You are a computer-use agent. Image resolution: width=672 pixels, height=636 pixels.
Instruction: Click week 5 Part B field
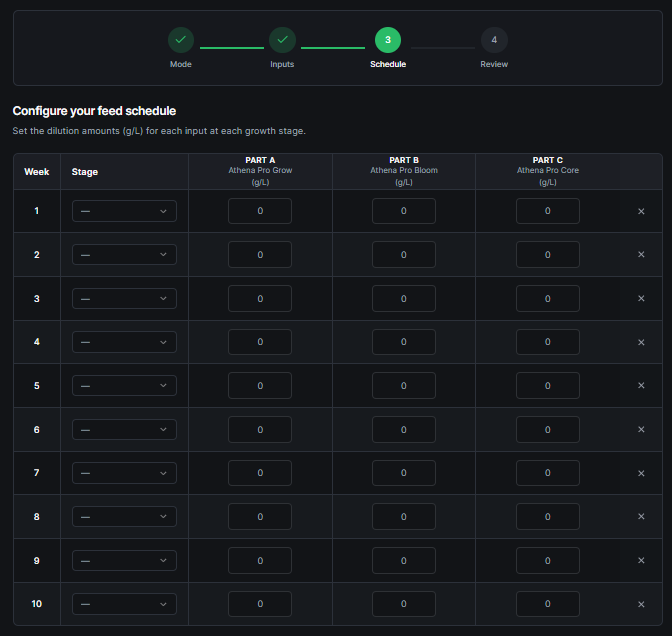click(404, 386)
